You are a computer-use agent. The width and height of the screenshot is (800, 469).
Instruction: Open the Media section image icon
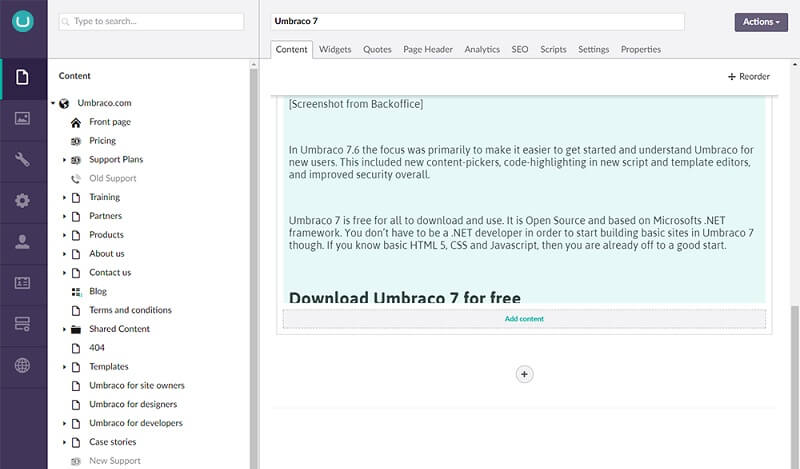pos(22,118)
